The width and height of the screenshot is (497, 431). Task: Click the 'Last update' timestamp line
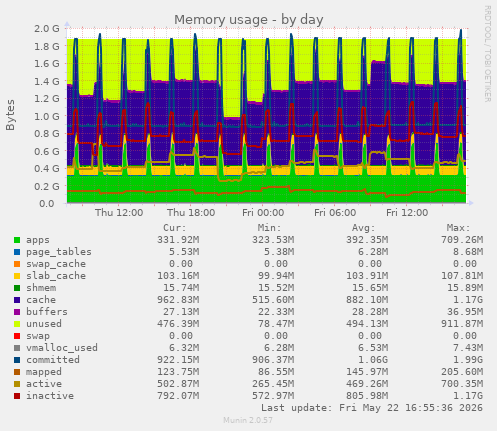click(x=372, y=408)
